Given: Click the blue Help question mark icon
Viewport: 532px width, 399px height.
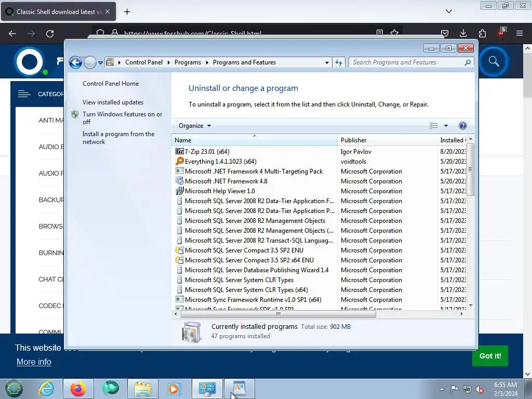Looking at the screenshot, I should [x=462, y=126].
